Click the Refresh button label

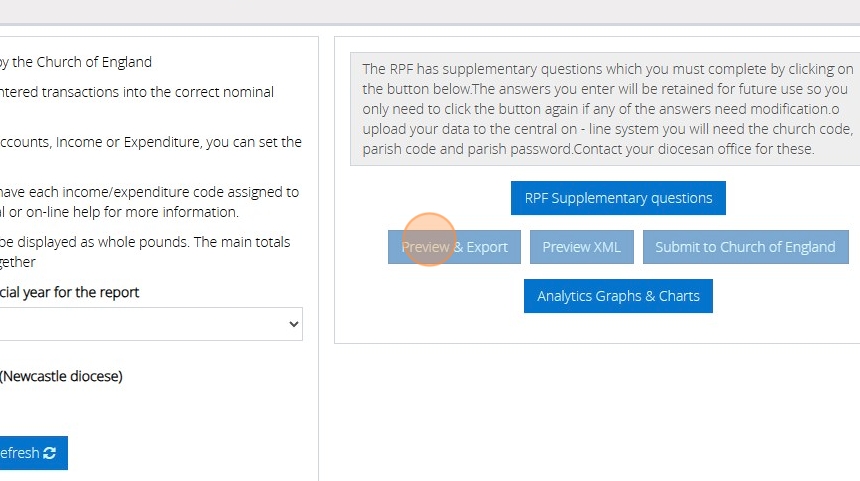pyautogui.click(x=18, y=453)
